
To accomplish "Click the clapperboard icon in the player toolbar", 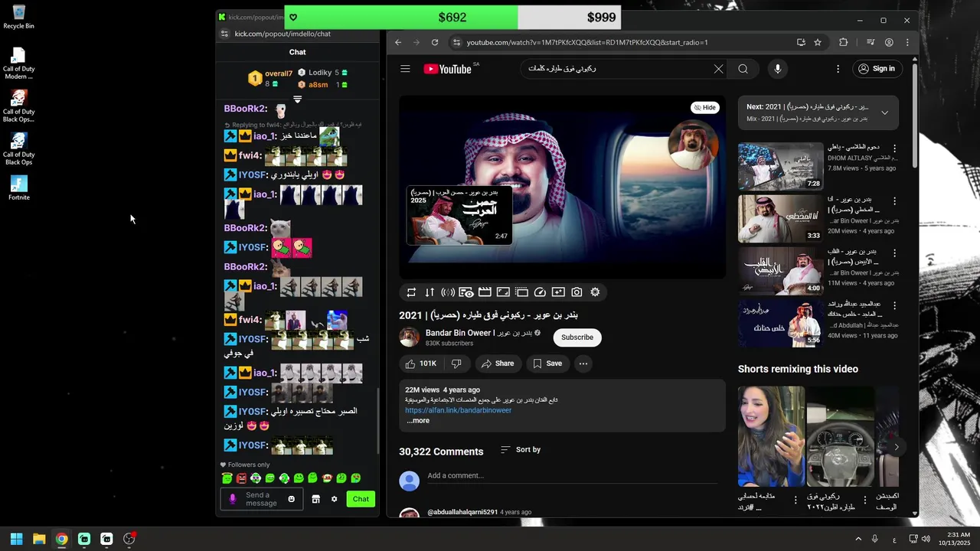I will pos(485,292).
